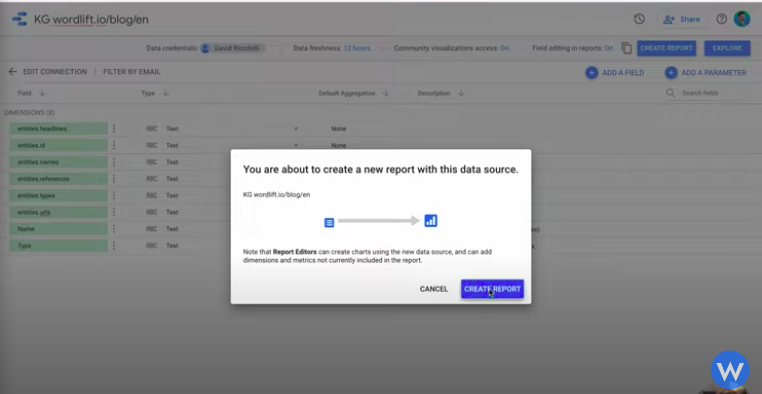Sort by Description column arrow
The width and height of the screenshot is (762, 394).
pyautogui.click(x=461, y=93)
